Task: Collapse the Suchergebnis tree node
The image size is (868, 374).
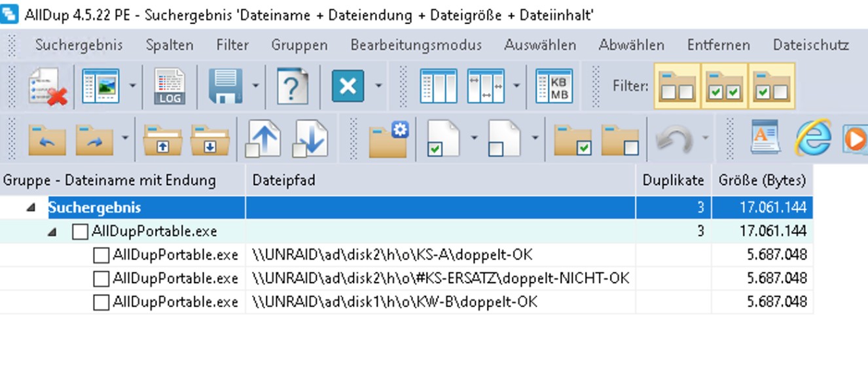Action: point(31,208)
